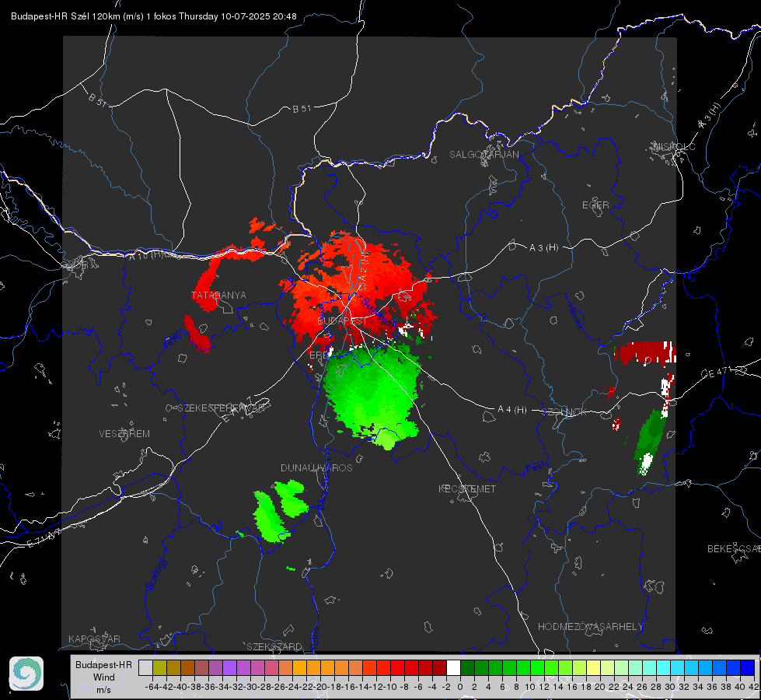Viewport: 761px width, 700px height.
Task: Pick the yellow swatch in the wind scale
Action: (593, 667)
